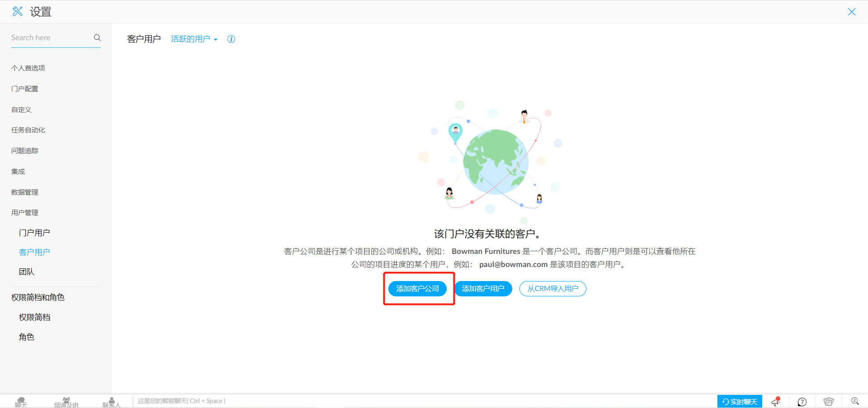Select 门户用户 in the sidebar

pyautogui.click(x=34, y=233)
